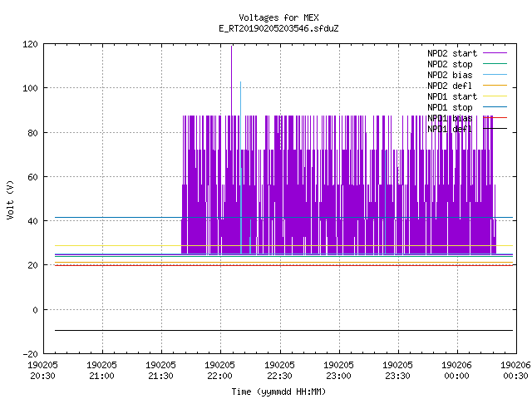
Task: Click the 'NPD1 stop' legend label
Action: pos(450,107)
